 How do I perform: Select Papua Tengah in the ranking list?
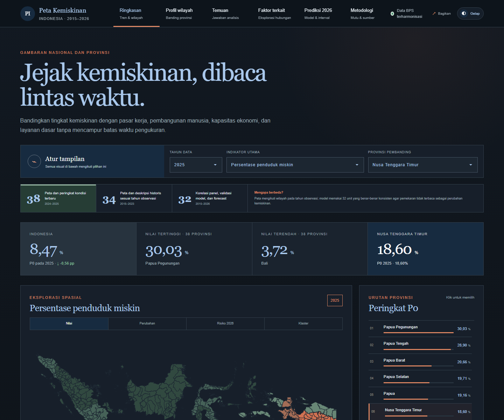(x=420, y=345)
